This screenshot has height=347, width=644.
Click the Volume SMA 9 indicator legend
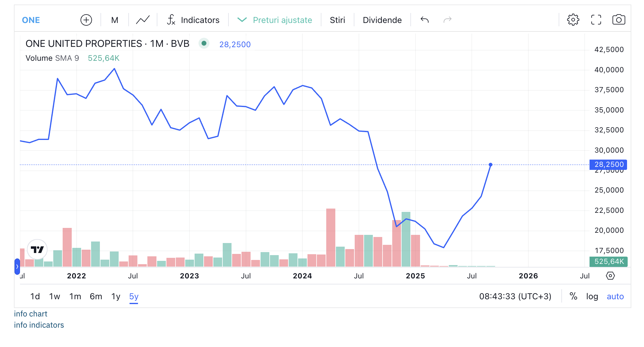(x=52, y=58)
